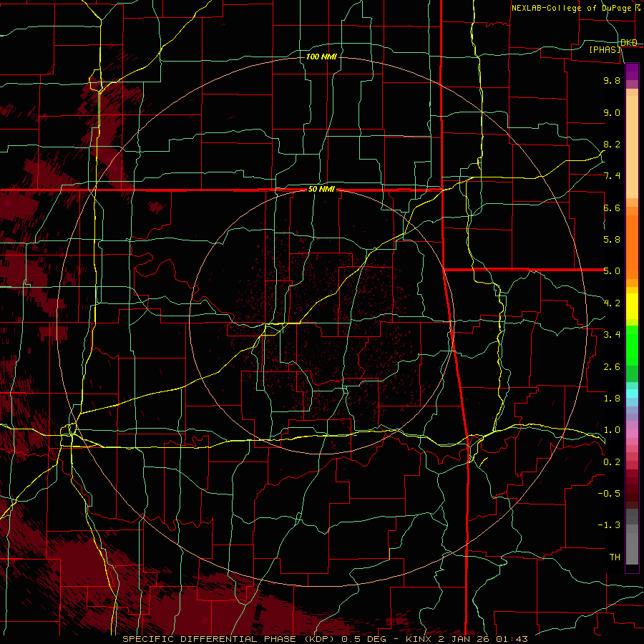Image resolution: width=644 pixels, height=644 pixels.
Task: Click the 8.2 scale value
Action: [612, 144]
